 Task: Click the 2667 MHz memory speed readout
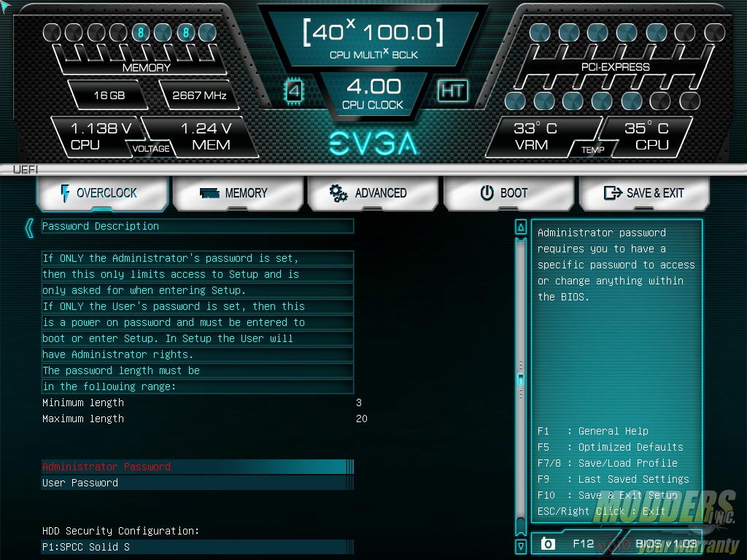coord(199,96)
